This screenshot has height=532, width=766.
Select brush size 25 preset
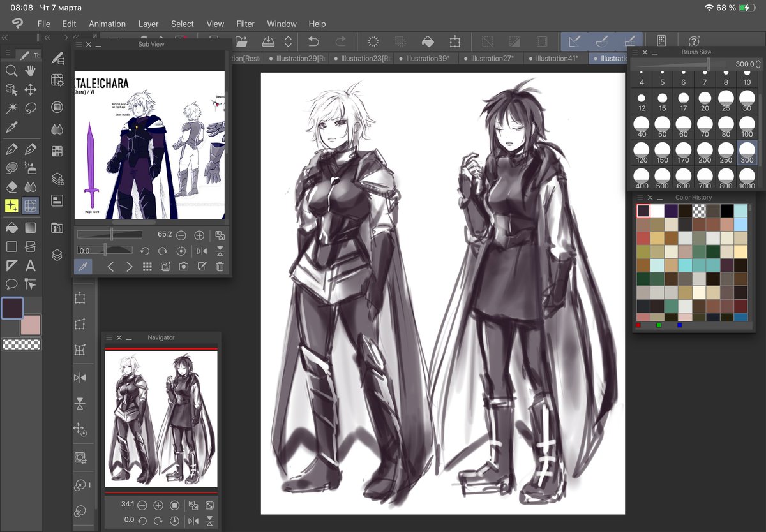(726, 101)
